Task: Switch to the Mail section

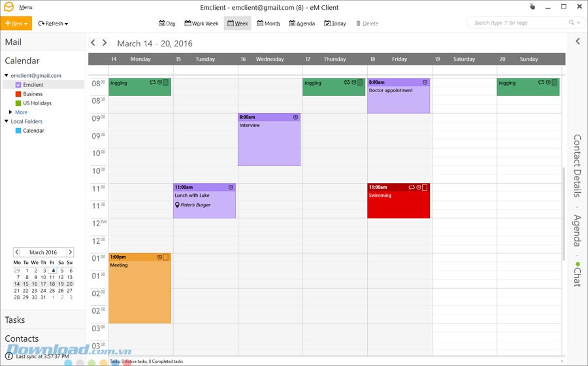Action: (13, 42)
